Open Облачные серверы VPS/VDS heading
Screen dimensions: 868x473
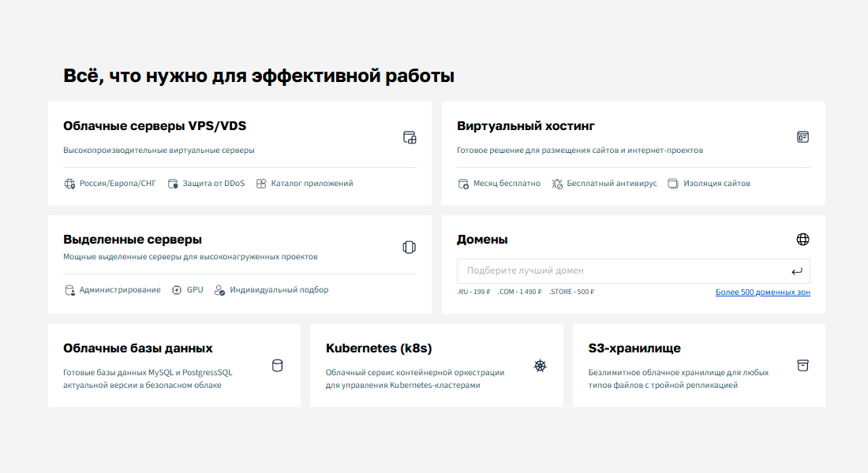pyautogui.click(x=155, y=126)
